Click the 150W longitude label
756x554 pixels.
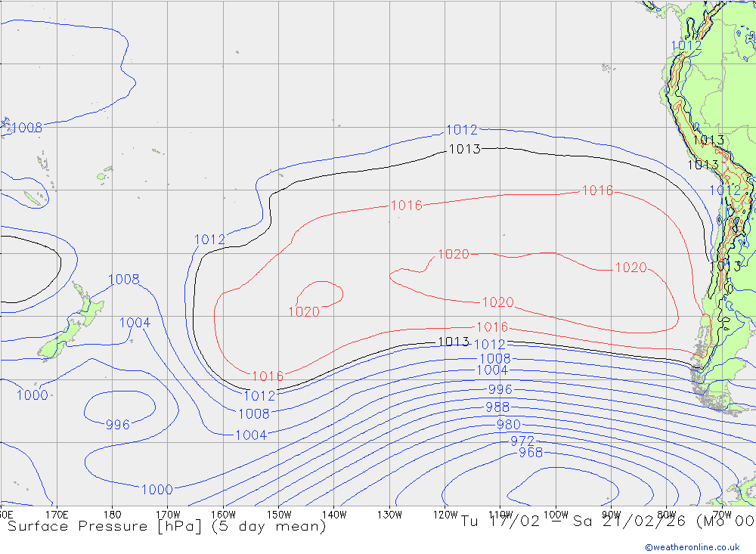[x=279, y=515]
